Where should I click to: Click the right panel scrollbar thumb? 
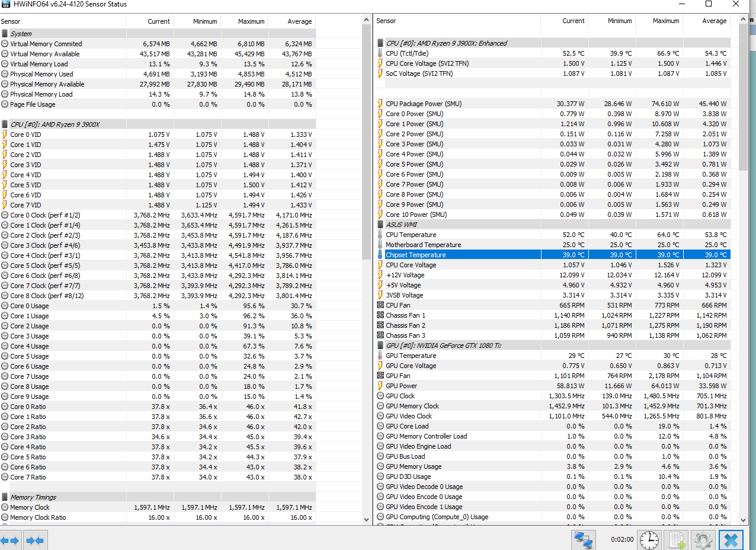(x=743, y=97)
